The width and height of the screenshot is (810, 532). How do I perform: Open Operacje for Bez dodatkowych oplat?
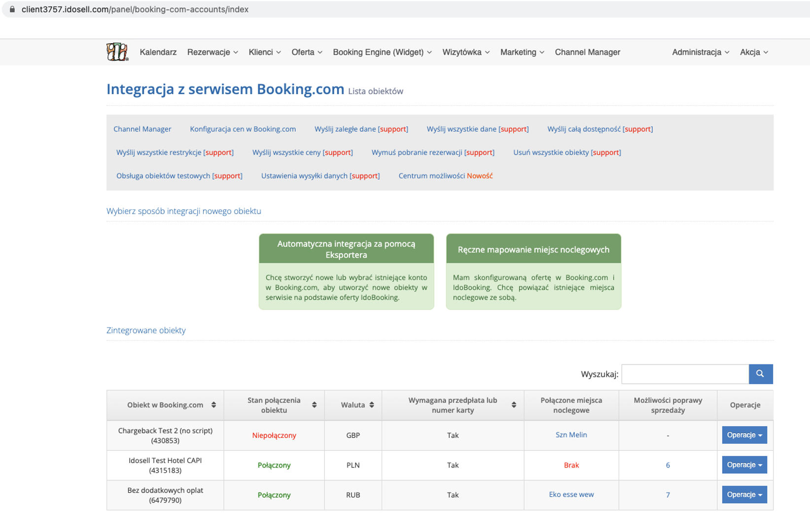pyautogui.click(x=744, y=495)
